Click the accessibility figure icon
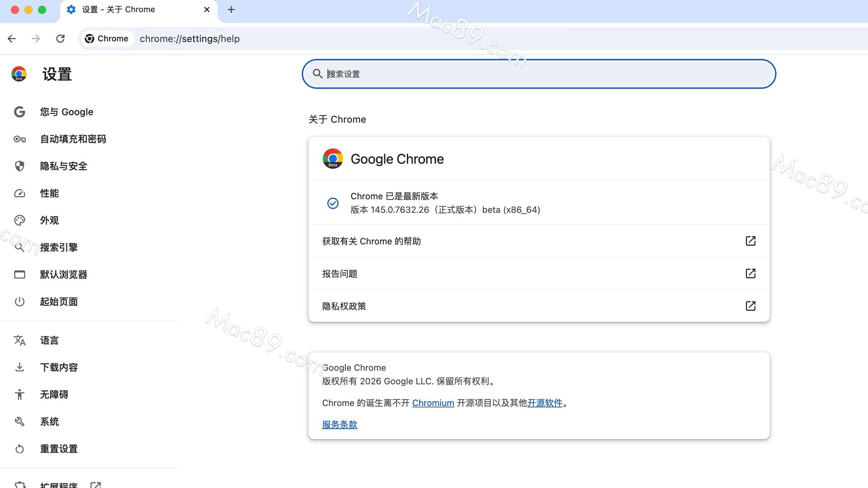 19,394
